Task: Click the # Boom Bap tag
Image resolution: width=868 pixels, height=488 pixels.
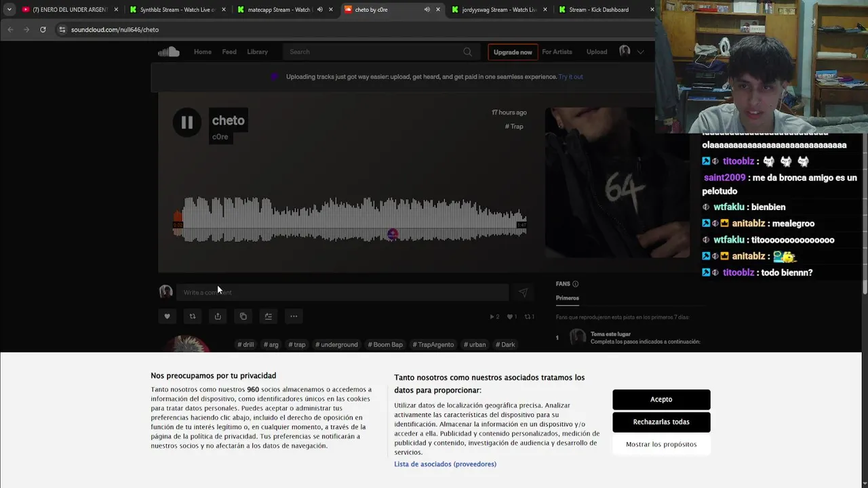Action: (x=385, y=344)
